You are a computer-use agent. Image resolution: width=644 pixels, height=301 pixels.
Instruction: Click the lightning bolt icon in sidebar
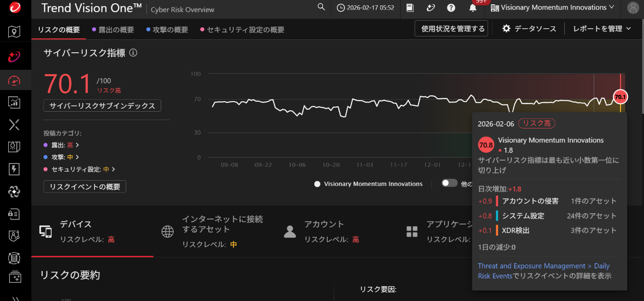(x=15, y=169)
